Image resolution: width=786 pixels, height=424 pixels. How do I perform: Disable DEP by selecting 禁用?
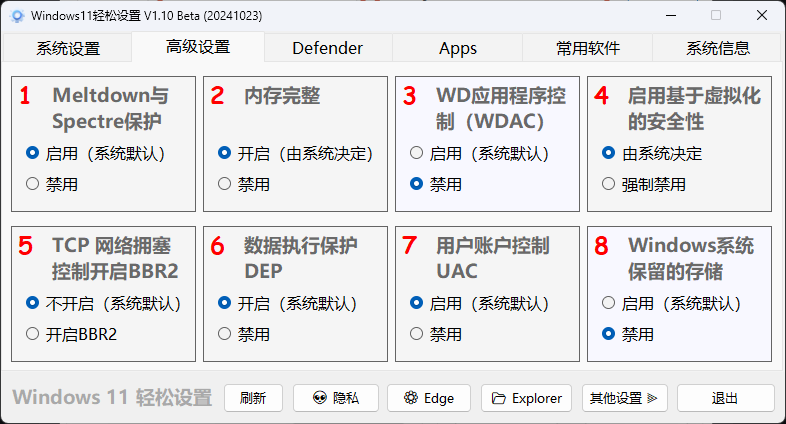(x=244, y=334)
